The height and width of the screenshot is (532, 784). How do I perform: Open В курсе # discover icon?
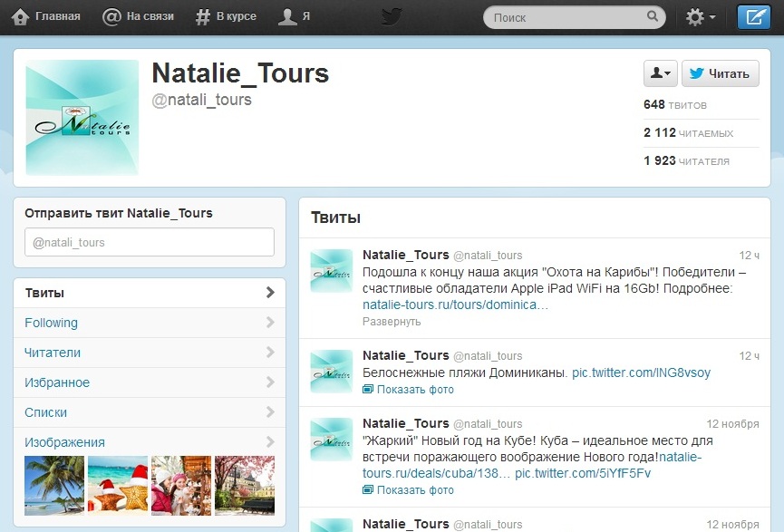[202, 17]
